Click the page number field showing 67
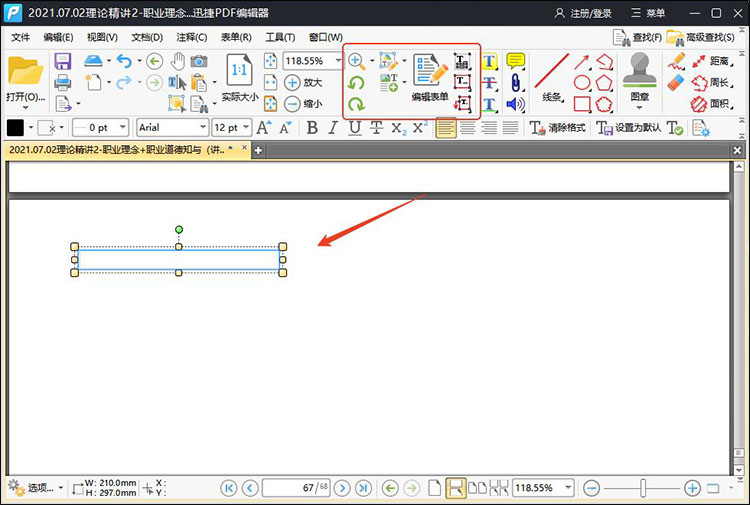The image size is (750, 505). (x=297, y=488)
